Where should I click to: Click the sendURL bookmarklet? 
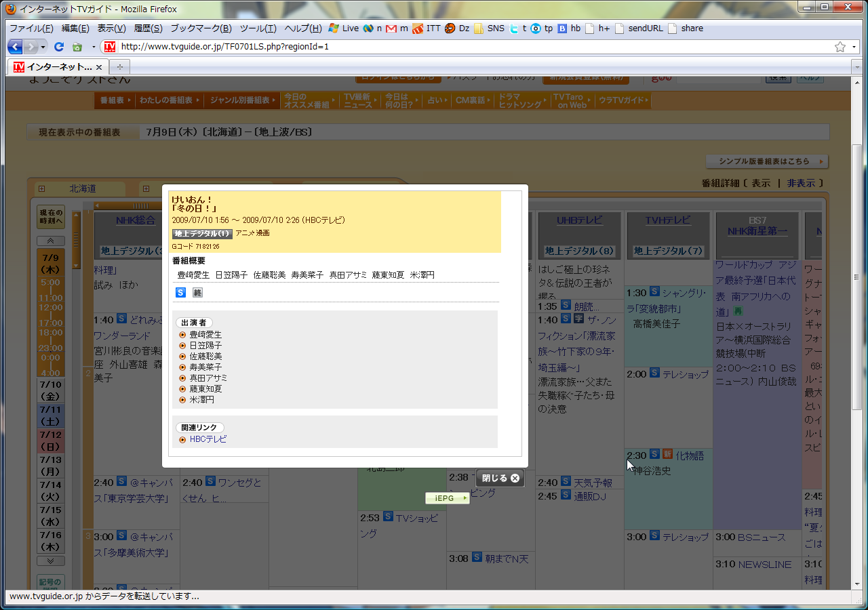tap(639, 28)
